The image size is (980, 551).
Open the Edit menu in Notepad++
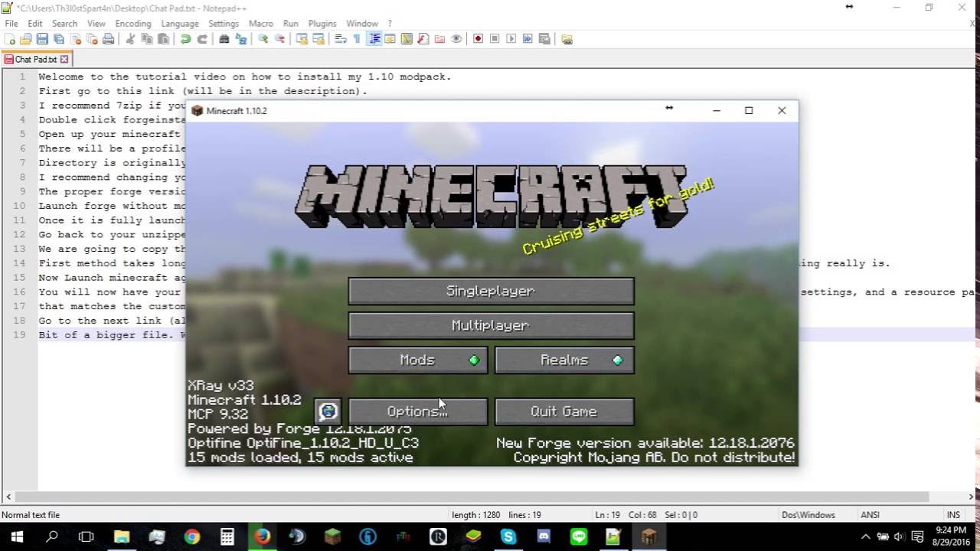tap(35, 24)
